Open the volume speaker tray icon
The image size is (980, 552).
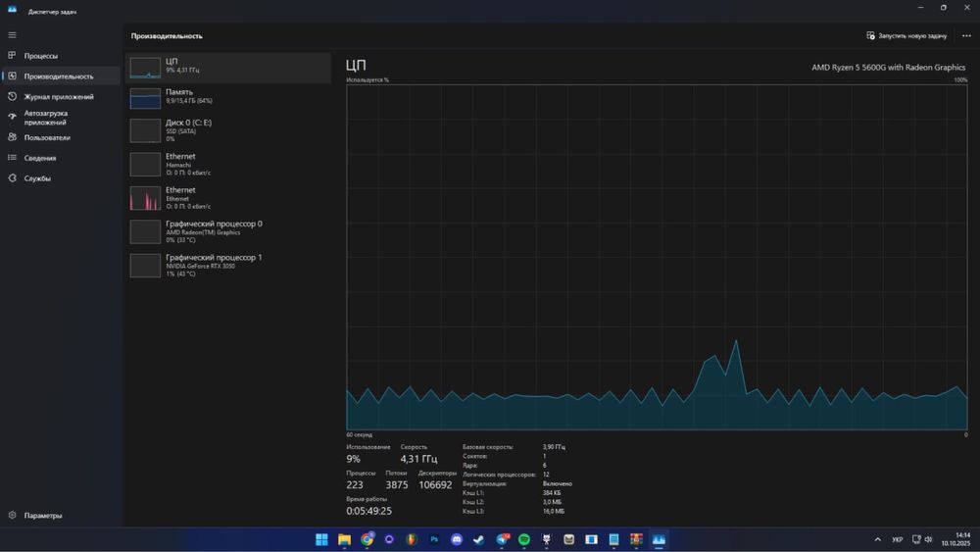coord(928,539)
